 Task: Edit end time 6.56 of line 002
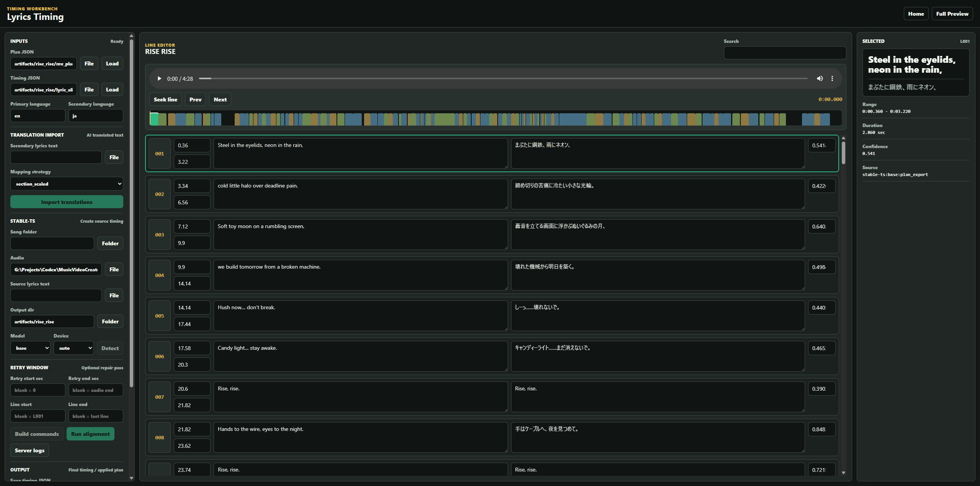click(192, 202)
